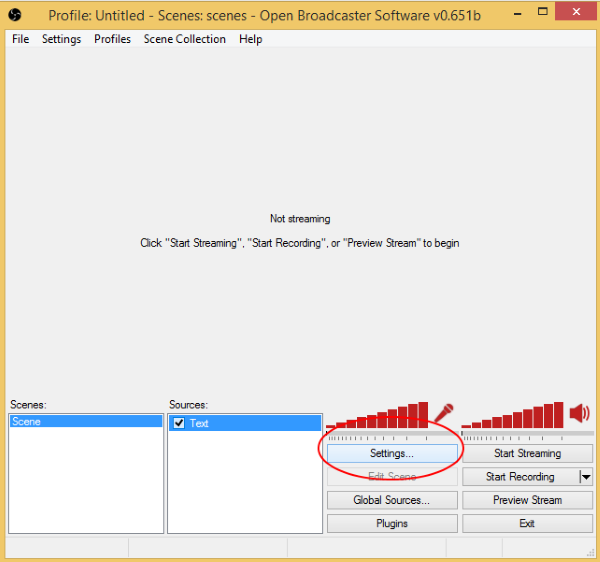600x562 pixels.
Task: Click the OBS logo in title bar
Action: pos(15,15)
